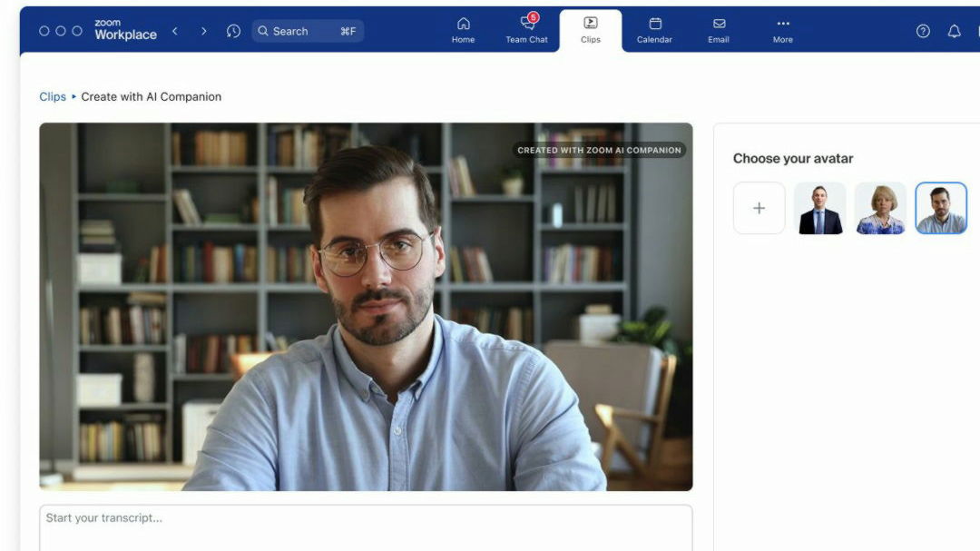Click the avatar video preview

pyautogui.click(x=366, y=307)
